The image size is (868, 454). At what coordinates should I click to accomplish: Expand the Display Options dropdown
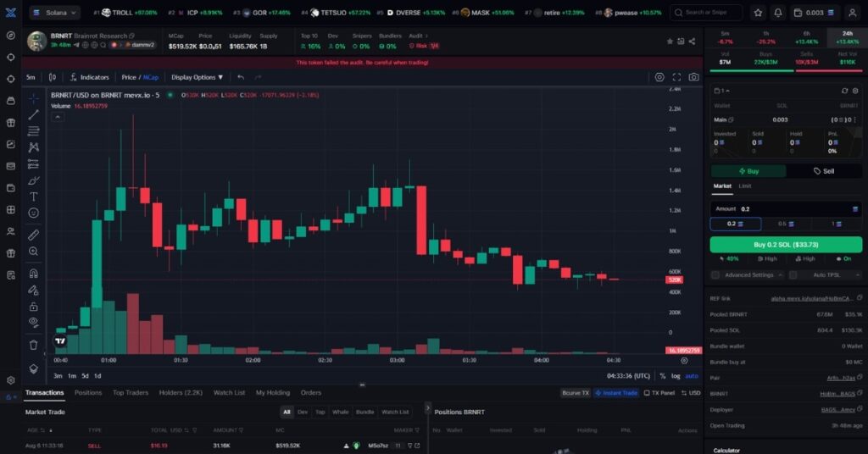[x=197, y=77]
